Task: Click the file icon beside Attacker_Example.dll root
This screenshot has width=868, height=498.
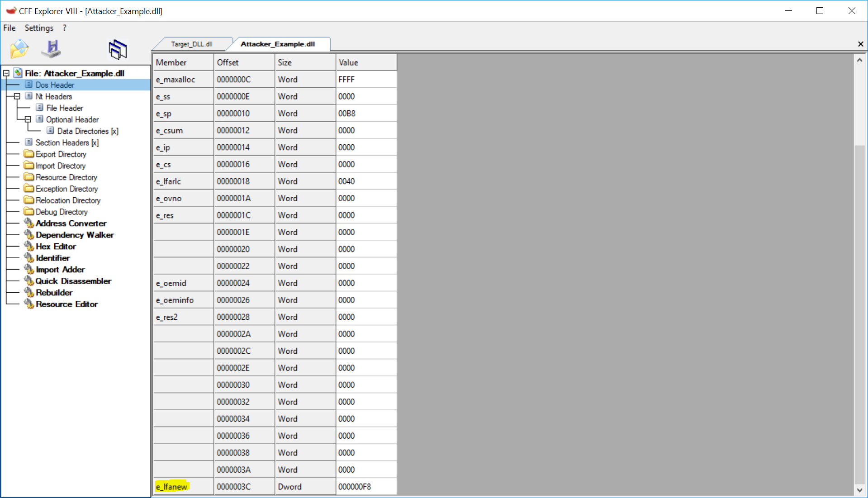Action: coord(18,73)
